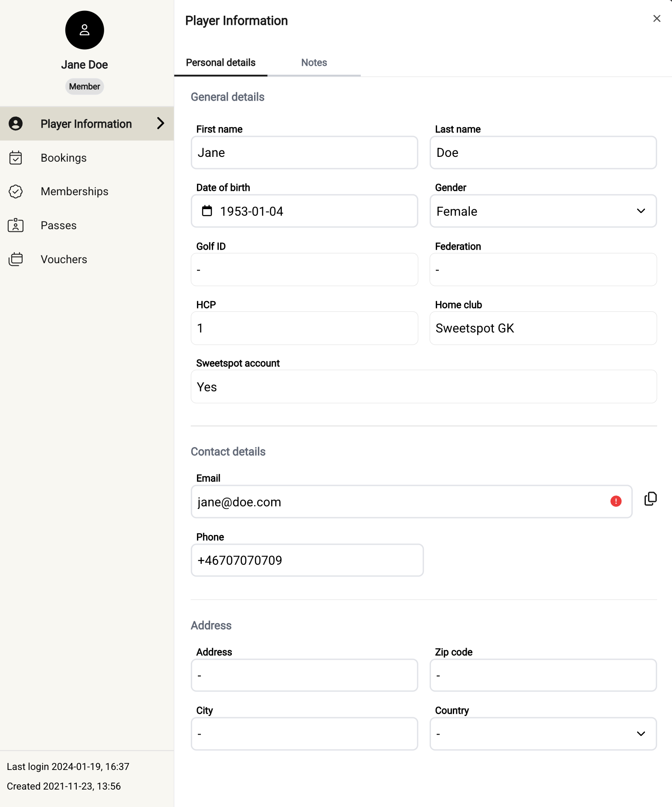Screen dimensions: 672x807
Task: Switch to the Notes tab
Action: coord(314,63)
